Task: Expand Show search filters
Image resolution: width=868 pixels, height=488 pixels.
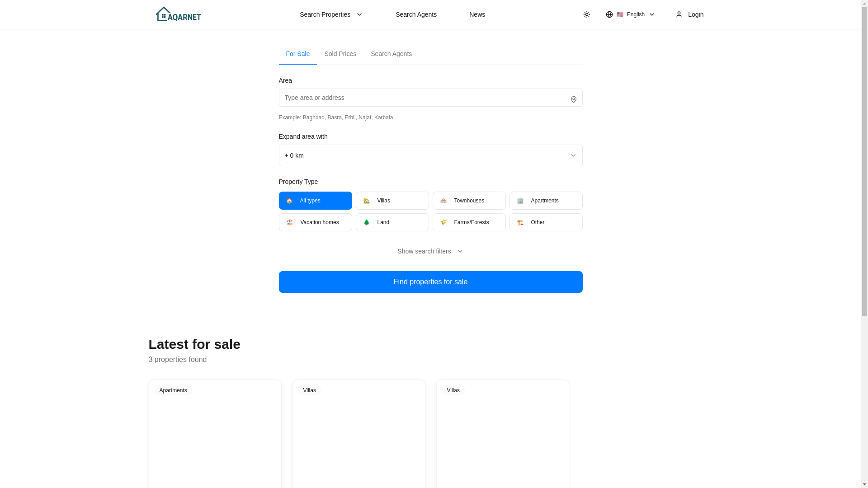Action: click(x=430, y=251)
